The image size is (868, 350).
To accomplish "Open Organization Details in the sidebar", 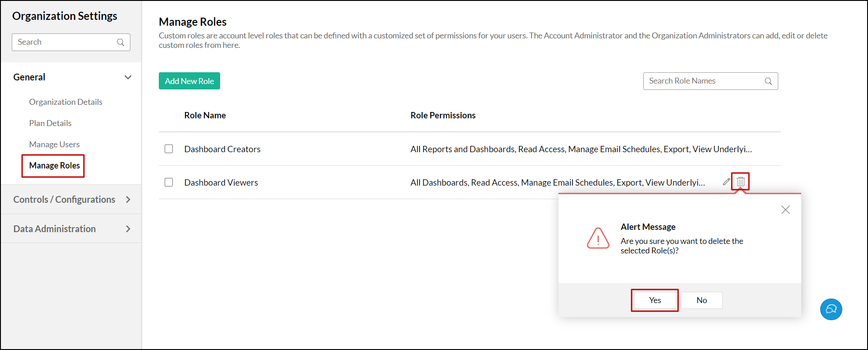I will pyautogui.click(x=66, y=102).
